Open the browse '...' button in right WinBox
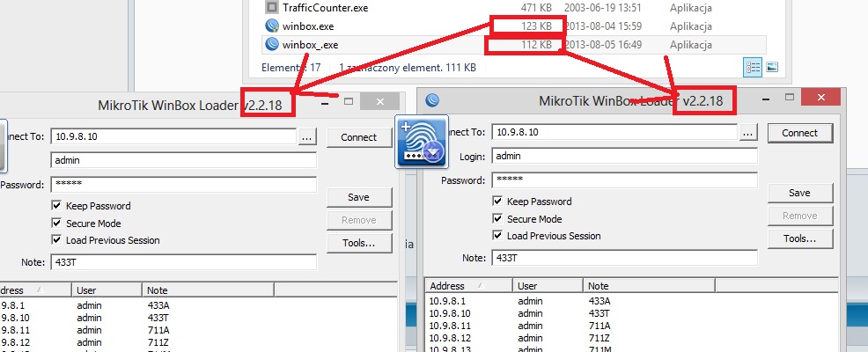Screen dimensions: 868x352 [748, 132]
